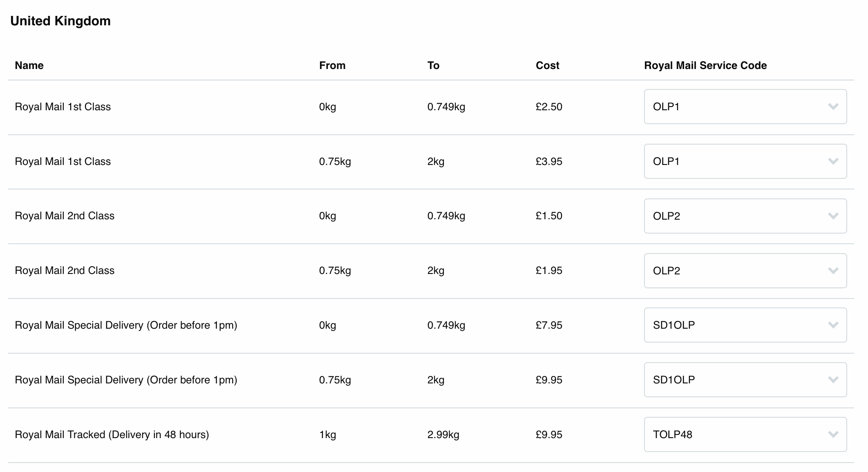Click chevron arrow of first OLP1 dropdown

833,107
